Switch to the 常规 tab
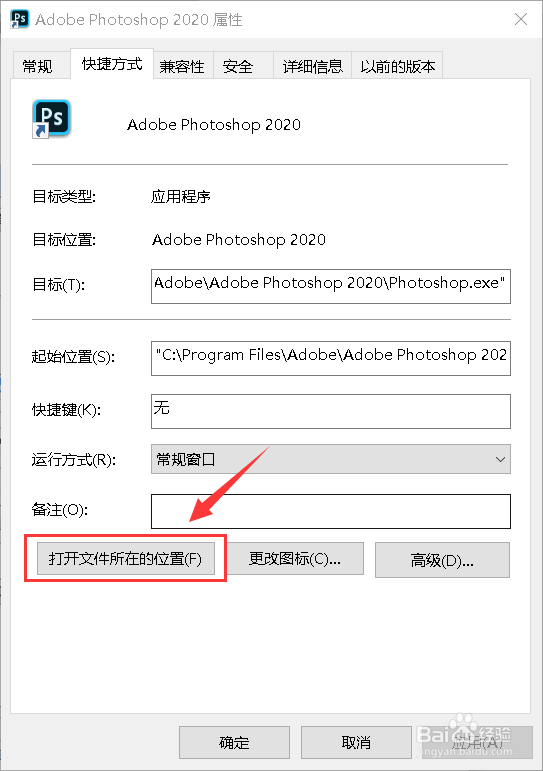This screenshot has width=543, height=771. point(38,65)
